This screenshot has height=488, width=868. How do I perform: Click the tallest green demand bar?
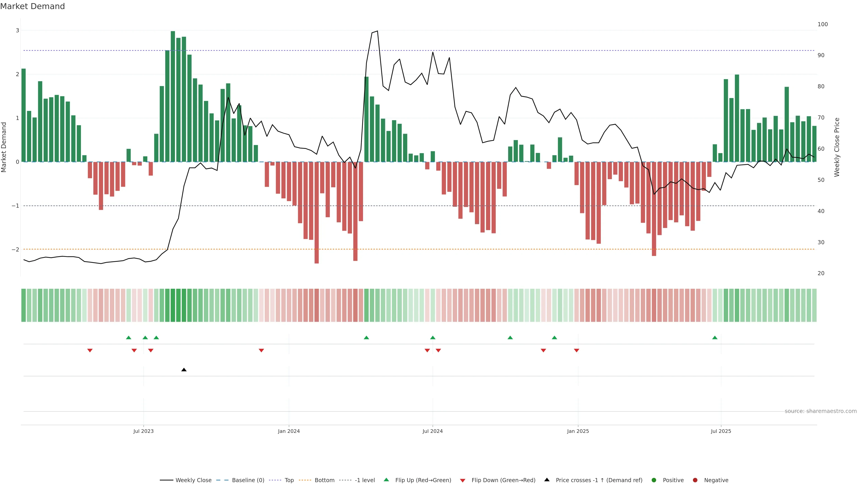point(173,96)
